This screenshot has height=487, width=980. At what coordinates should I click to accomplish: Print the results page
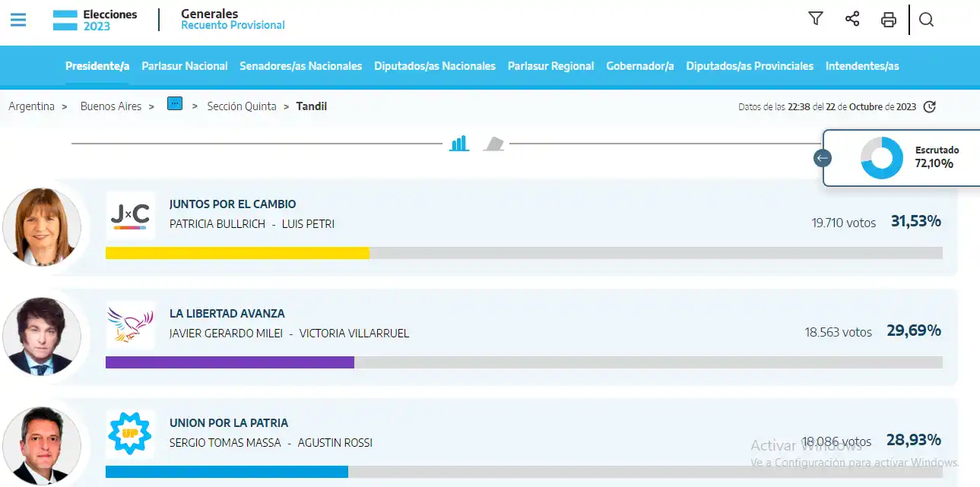[x=888, y=20]
